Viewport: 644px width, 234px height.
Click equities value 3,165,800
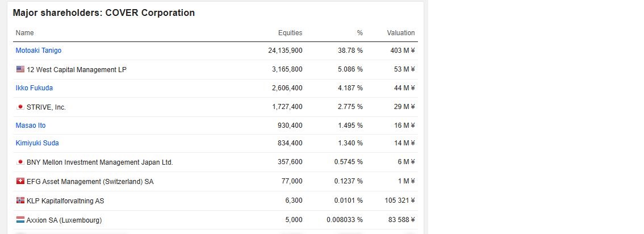(x=287, y=69)
